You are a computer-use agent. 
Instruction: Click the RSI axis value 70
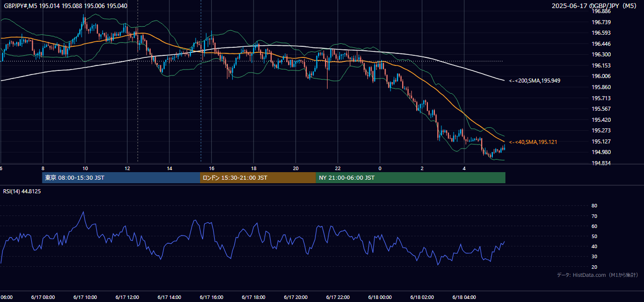594,216
